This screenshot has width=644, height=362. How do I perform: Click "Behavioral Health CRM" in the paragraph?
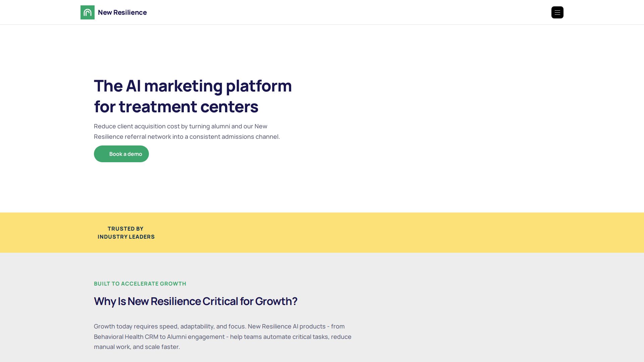(126, 337)
